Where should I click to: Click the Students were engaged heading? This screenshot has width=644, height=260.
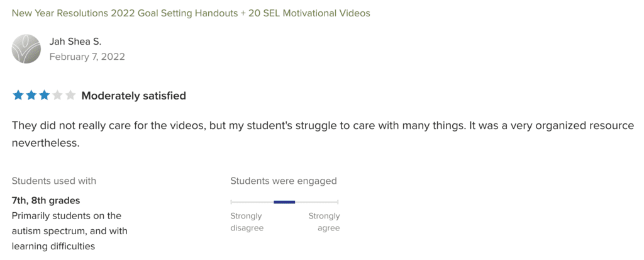pyautogui.click(x=284, y=181)
